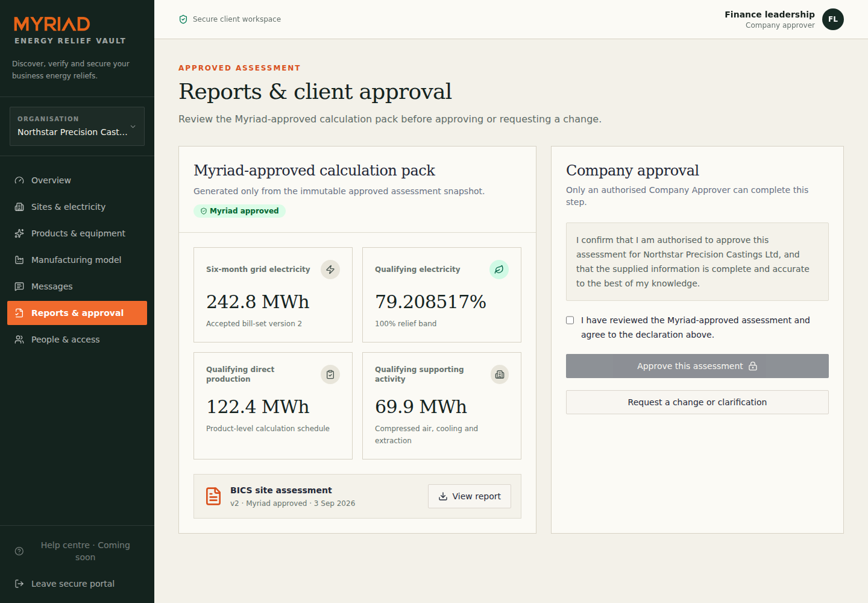Click the orange BICS report file icon

point(213,496)
